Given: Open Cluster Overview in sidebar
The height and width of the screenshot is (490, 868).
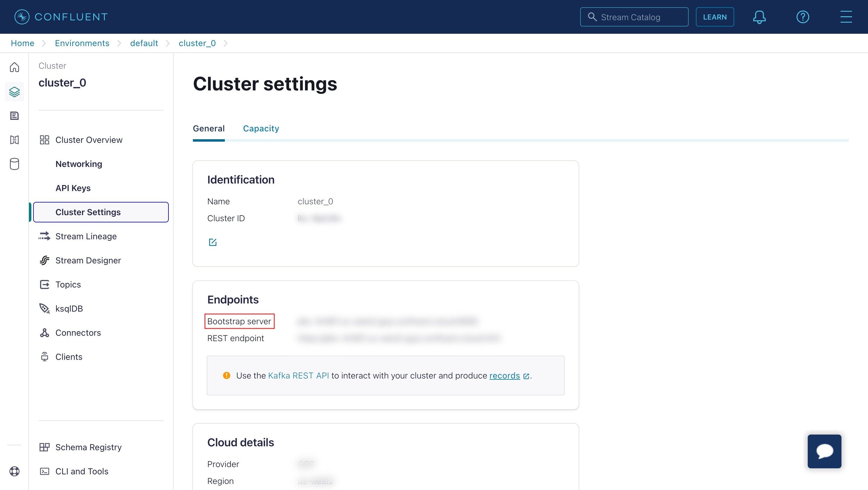Looking at the screenshot, I should pyautogui.click(x=89, y=140).
